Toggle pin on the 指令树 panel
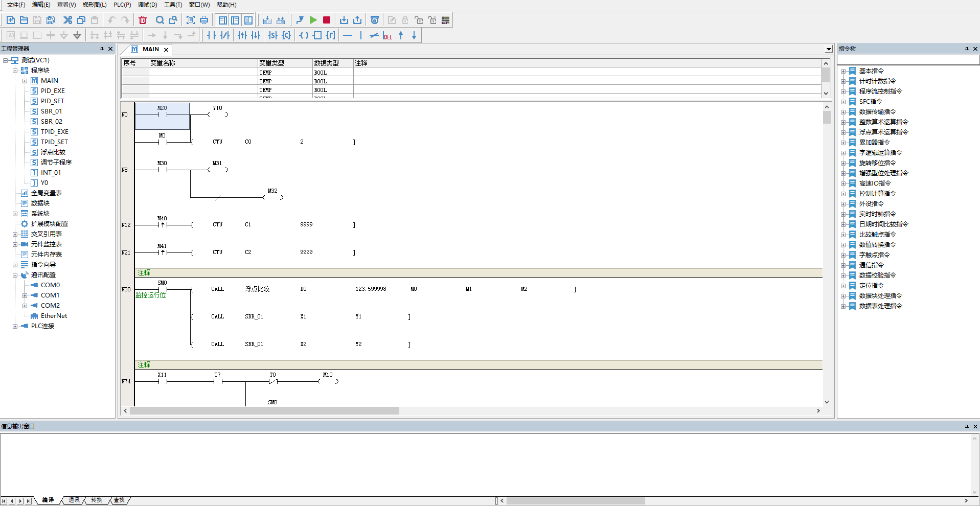The image size is (980, 506). tap(967, 49)
